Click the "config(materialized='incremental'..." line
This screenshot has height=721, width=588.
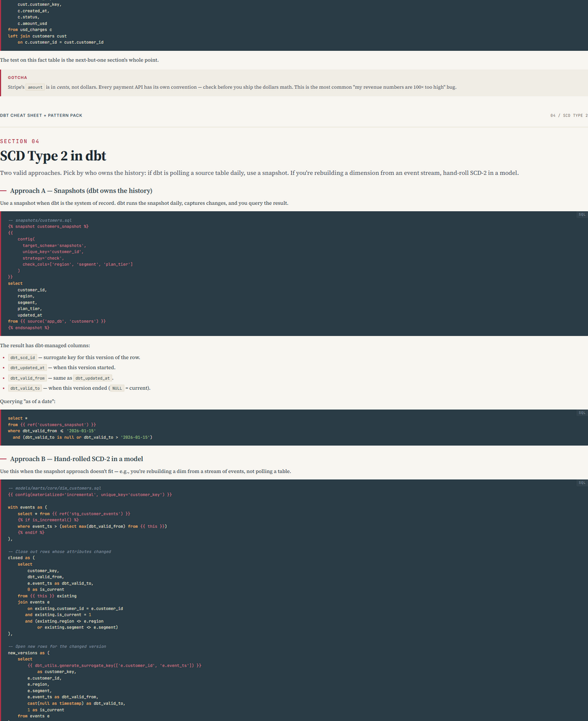coord(90,495)
